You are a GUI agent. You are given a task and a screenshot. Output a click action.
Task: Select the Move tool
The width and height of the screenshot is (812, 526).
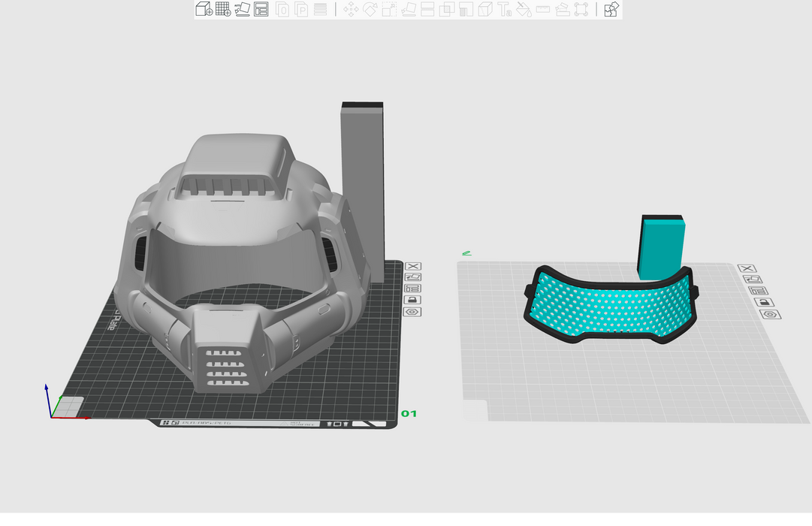(x=351, y=10)
